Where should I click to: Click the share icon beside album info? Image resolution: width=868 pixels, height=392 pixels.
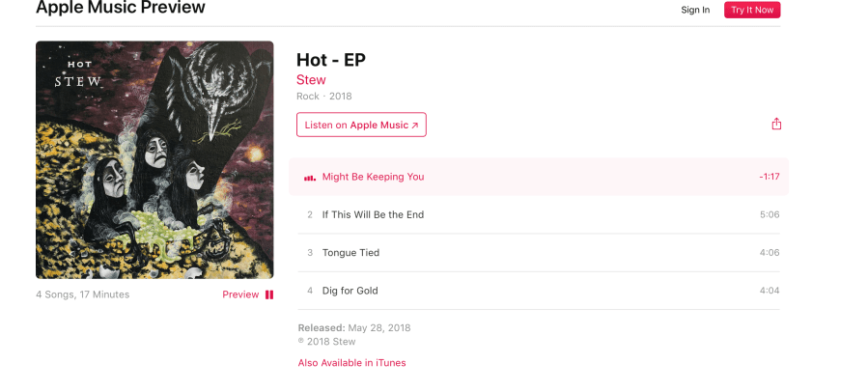[776, 124]
